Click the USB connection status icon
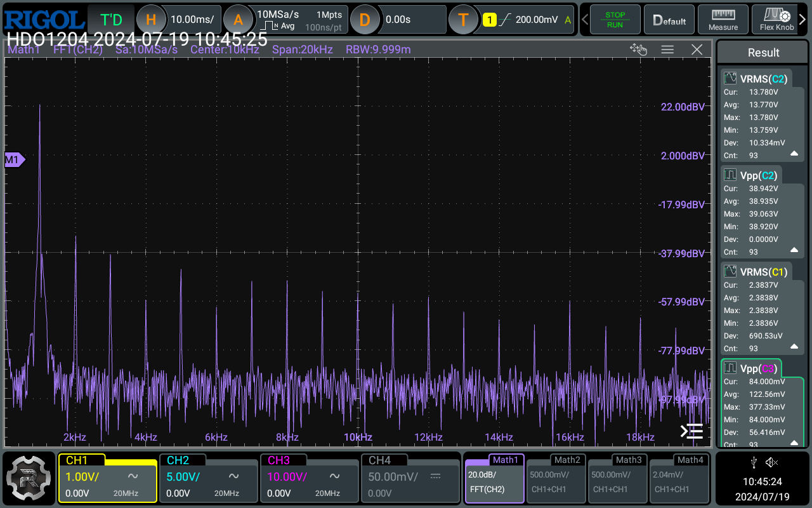 [x=753, y=462]
